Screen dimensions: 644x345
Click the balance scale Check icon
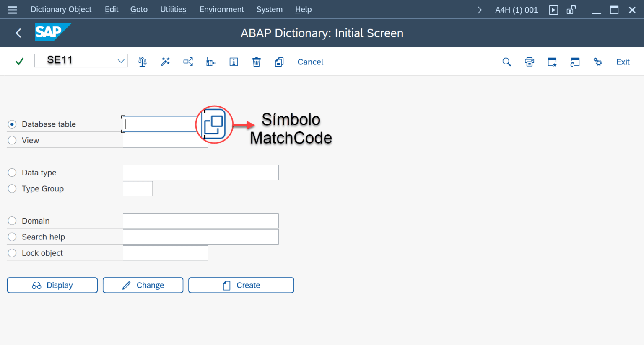[x=143, y=62]
